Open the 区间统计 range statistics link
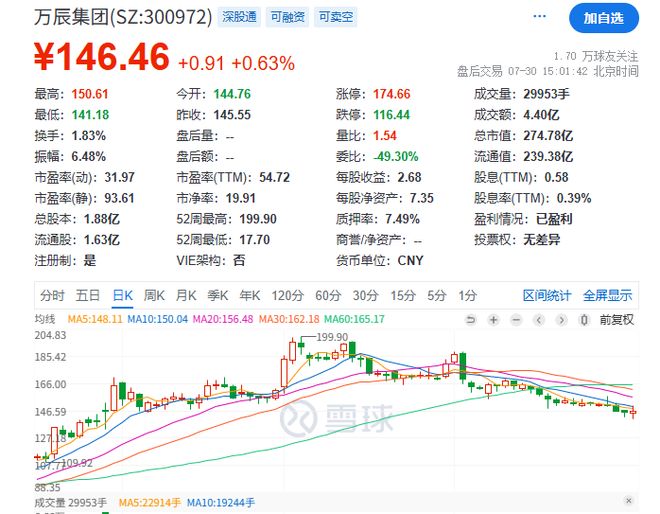This screenshot has height=514, width=660. pyautogui.click(x=547, y=296)
